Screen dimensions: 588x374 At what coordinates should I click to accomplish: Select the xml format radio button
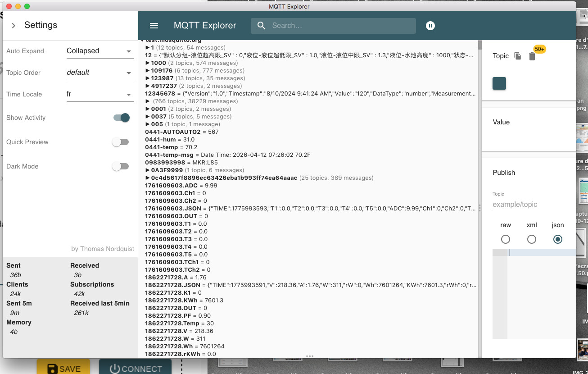(532, 239)
